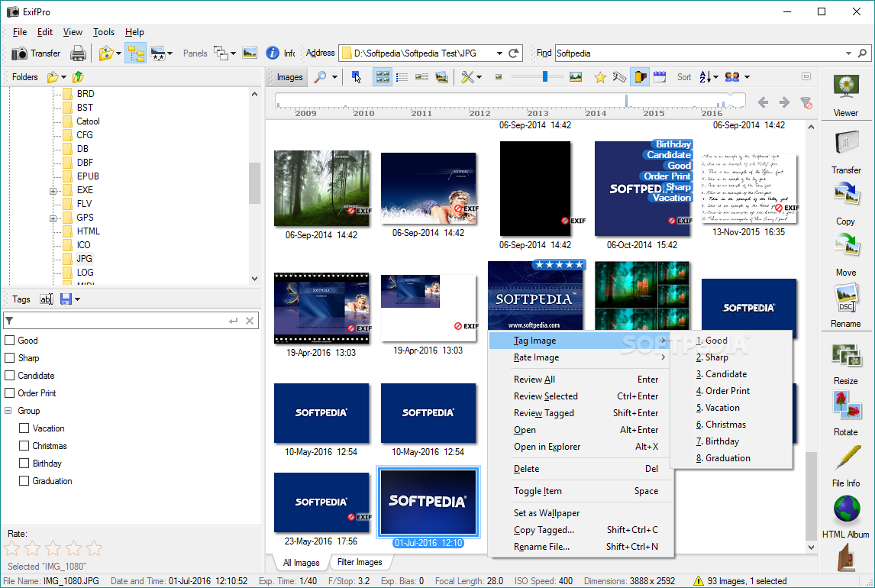Click Rename File in context menu
The image size is (875, 588).
(x=580, y=546)
